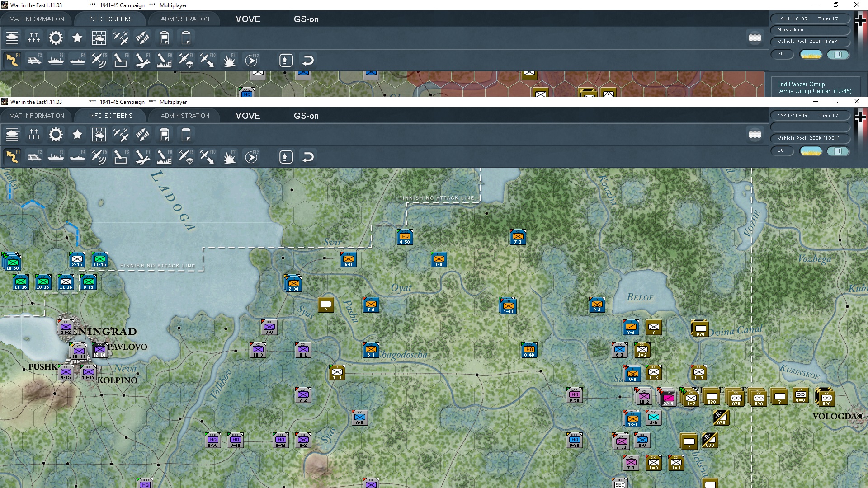The width and height of the screenshot is (868, 488).
Task: Select the F1 movement mode tool
Action: tap(12, 157)
